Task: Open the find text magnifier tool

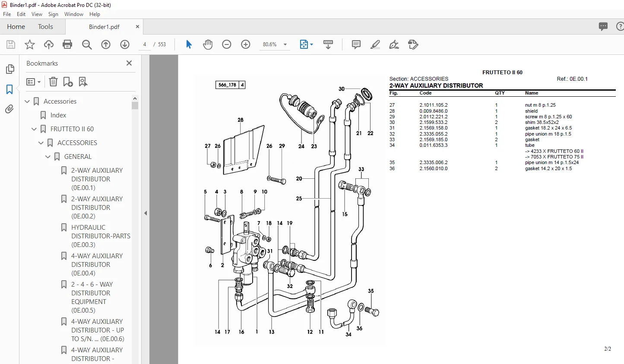Action: coord(87,44)
